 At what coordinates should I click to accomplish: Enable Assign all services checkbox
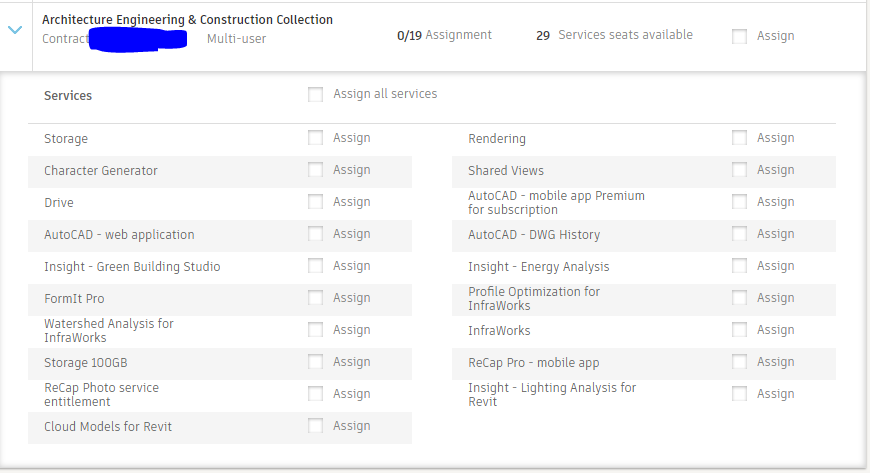[x=316, y=94]
